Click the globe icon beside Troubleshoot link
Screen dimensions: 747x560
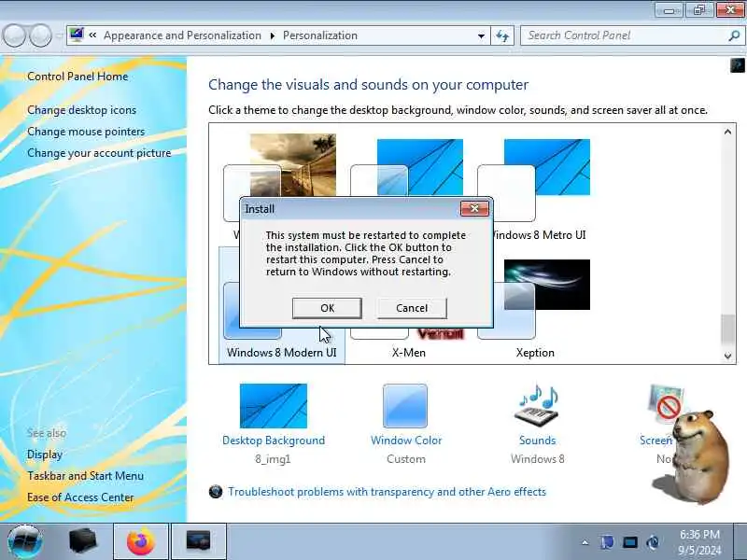[216, 492]
